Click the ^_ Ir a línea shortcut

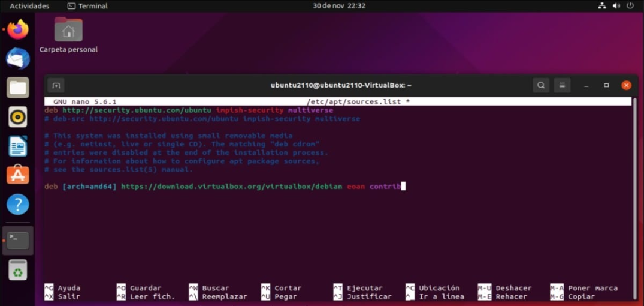click(435, 296)
